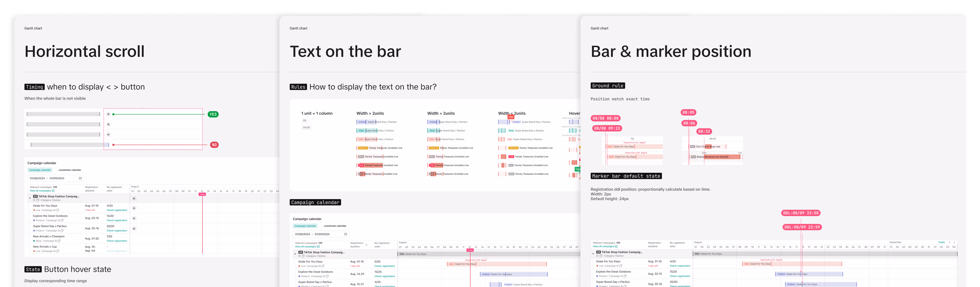This screenshot has height=287, width=980.
Task: Click next arrow beside Today in Bar & marker panel
Action: tap(954, 242)
